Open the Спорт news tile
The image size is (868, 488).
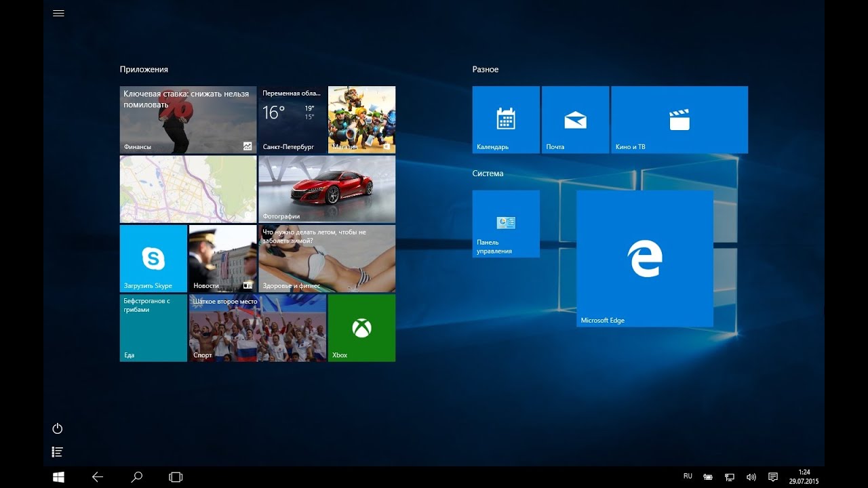point(257,327)
